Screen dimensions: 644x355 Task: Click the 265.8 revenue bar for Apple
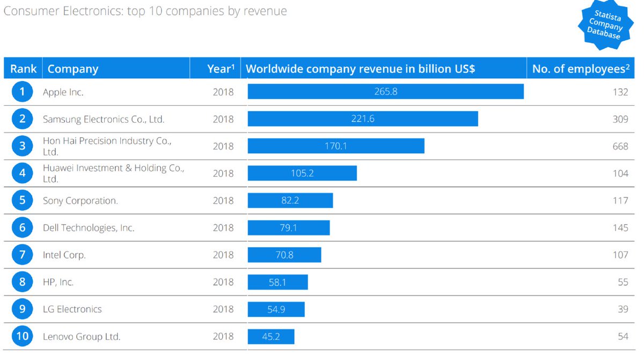tap(385, 92)
